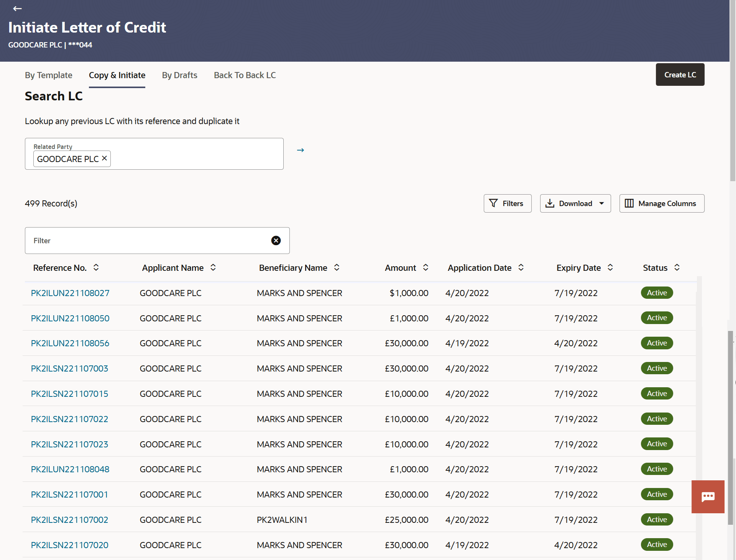736x560 pixels.
Task: Expand the Download dropdown
Action: tap(601, 203)
